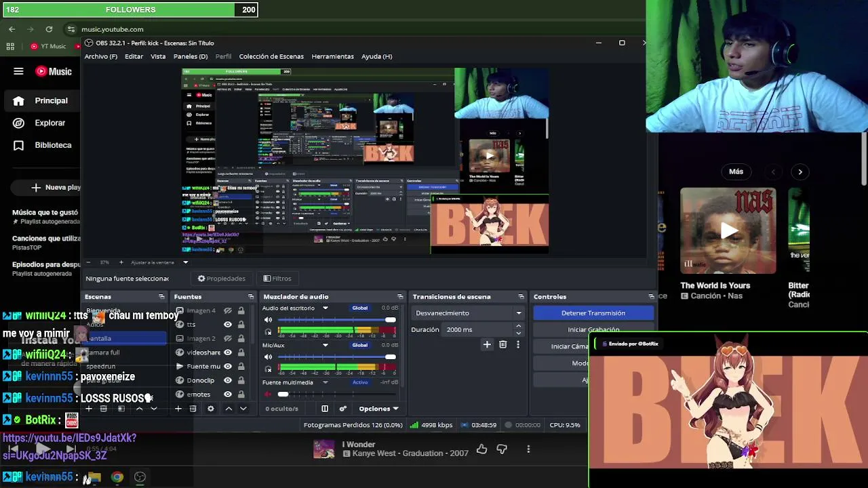The width and height of the screenshot is (868, 488).
Task: Unmute the Fuente multimedia audio
Action: click(268, 394)
